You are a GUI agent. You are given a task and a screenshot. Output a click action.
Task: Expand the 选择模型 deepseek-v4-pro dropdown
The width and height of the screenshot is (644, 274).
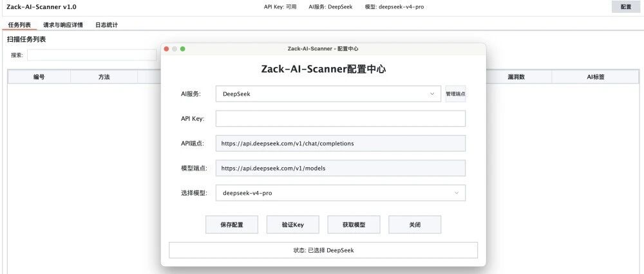click(341, 193)
